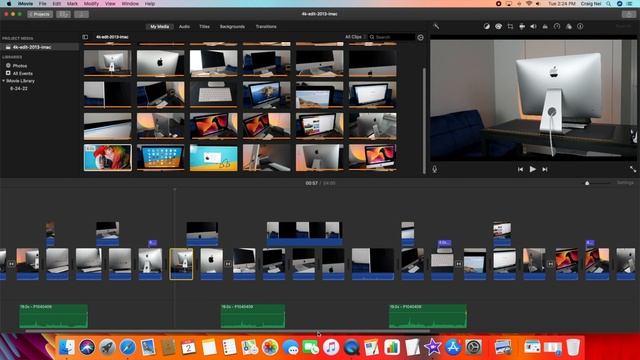Click transition icon after the Apple-logo timeline clip

point(228,264)
